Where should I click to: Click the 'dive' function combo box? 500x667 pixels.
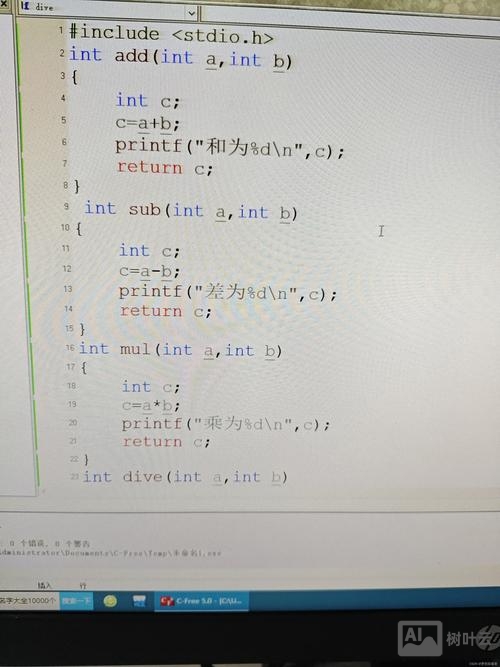click(107, 9)
